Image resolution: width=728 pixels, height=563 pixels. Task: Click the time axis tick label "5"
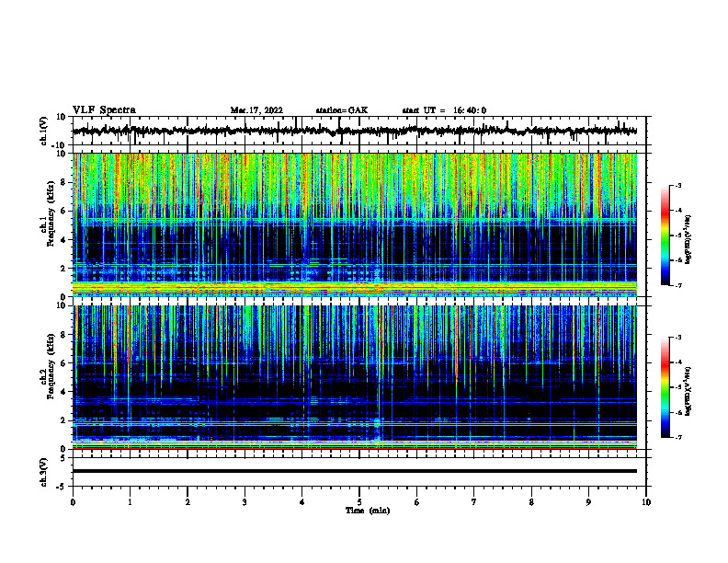pos(359,502)
